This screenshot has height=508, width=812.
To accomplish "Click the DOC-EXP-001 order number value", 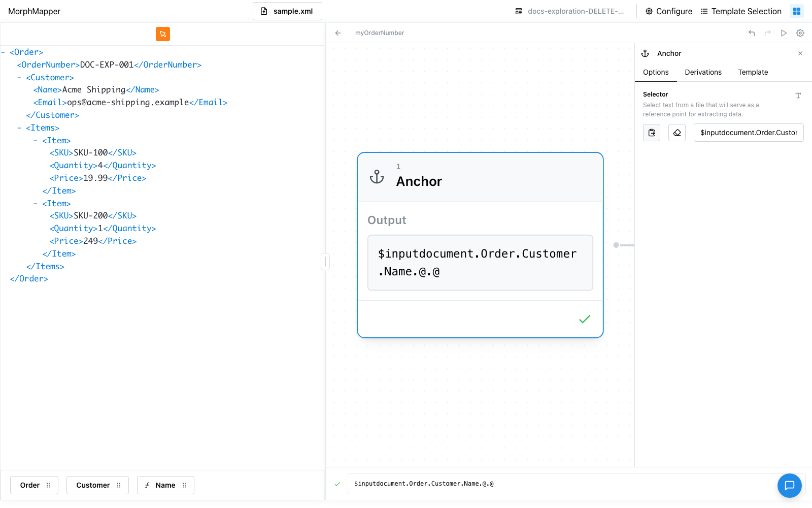I will [x=107, y=65].
